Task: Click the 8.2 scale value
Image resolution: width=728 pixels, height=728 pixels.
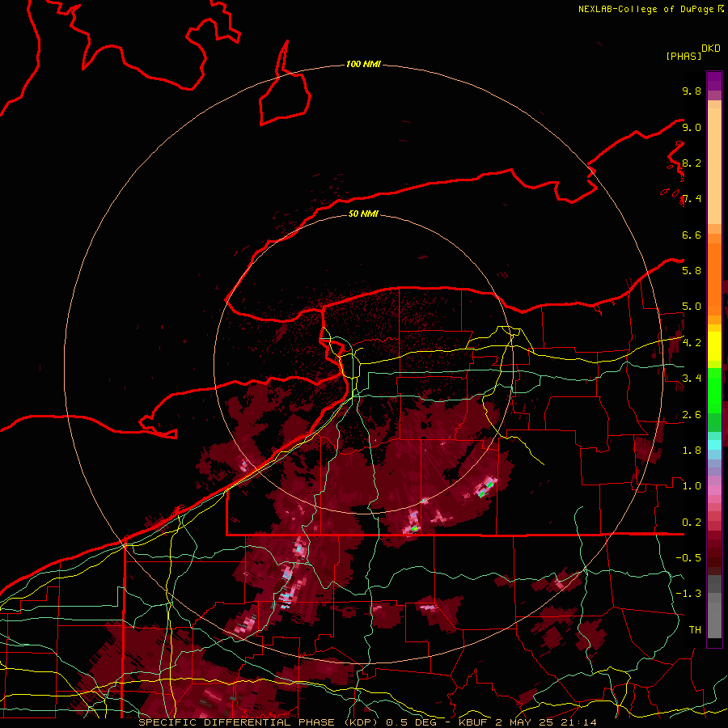Action: pos(692,163)
